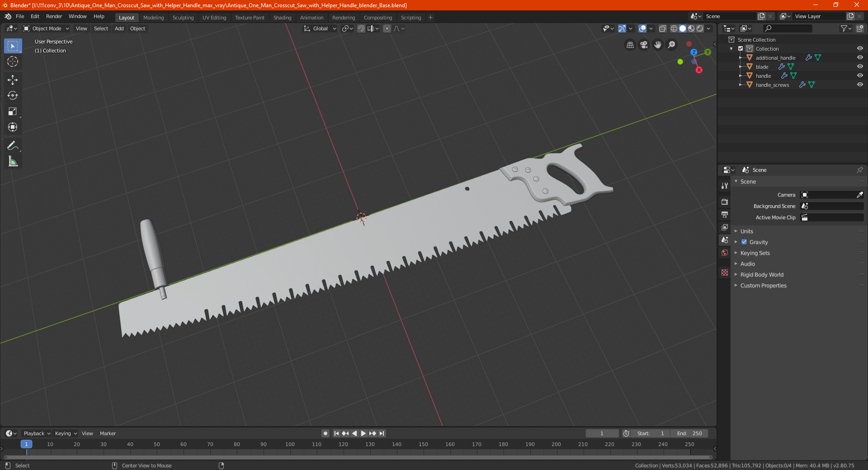Image resolution: width=868 pixels, height=470 pixels.
Task: Pin the properties editor context
Action: tap(859, 170)
